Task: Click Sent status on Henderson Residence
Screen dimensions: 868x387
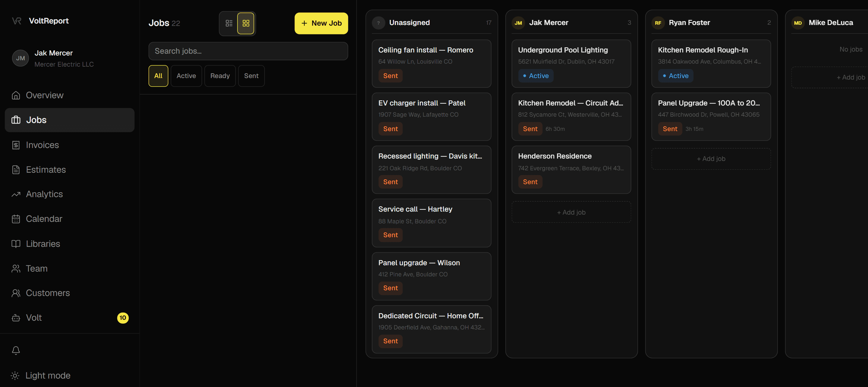Action: (530, 182)
